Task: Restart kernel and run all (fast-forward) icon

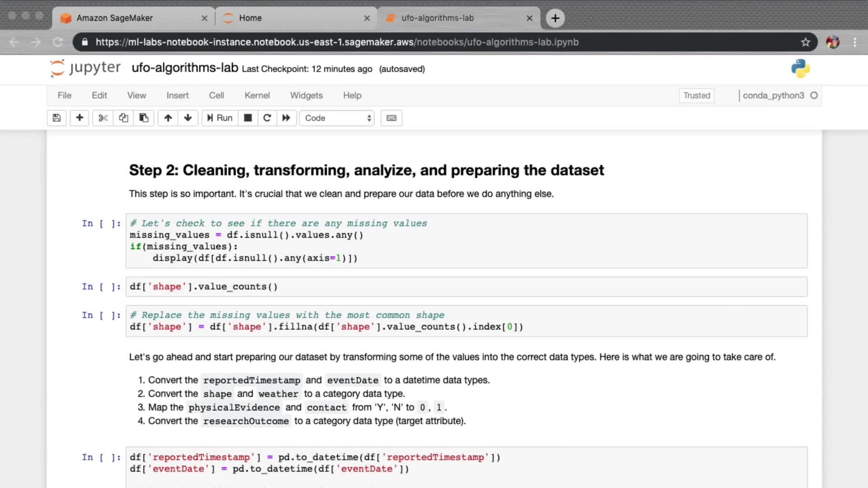Action: (x=286, y=118)
